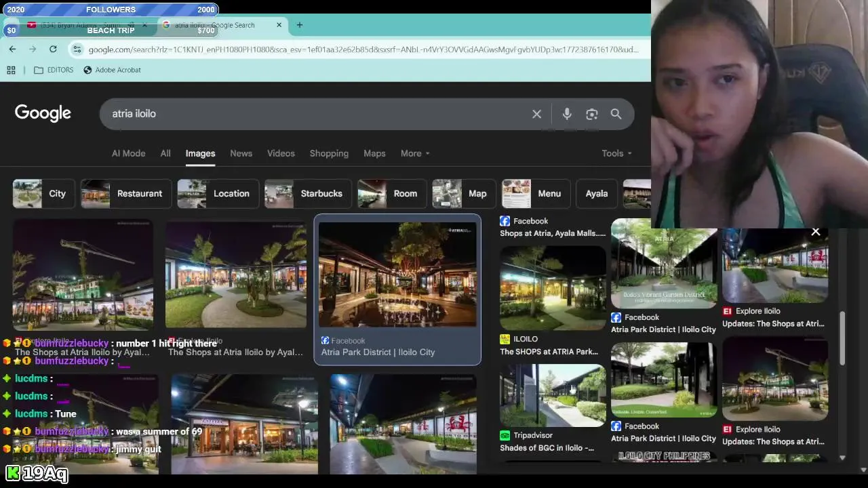Switch to AI Mode tab
The image size is (868, 488).
tap(128, 153)
